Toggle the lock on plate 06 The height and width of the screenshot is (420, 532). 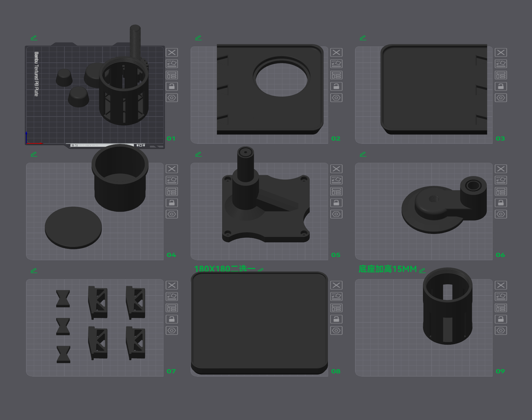[501, 203]
